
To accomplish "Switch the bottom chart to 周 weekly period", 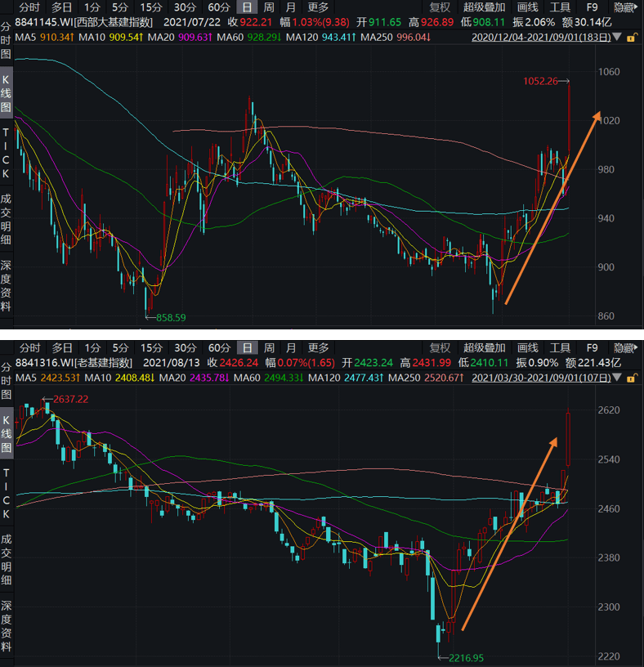I will pos(269,348).
